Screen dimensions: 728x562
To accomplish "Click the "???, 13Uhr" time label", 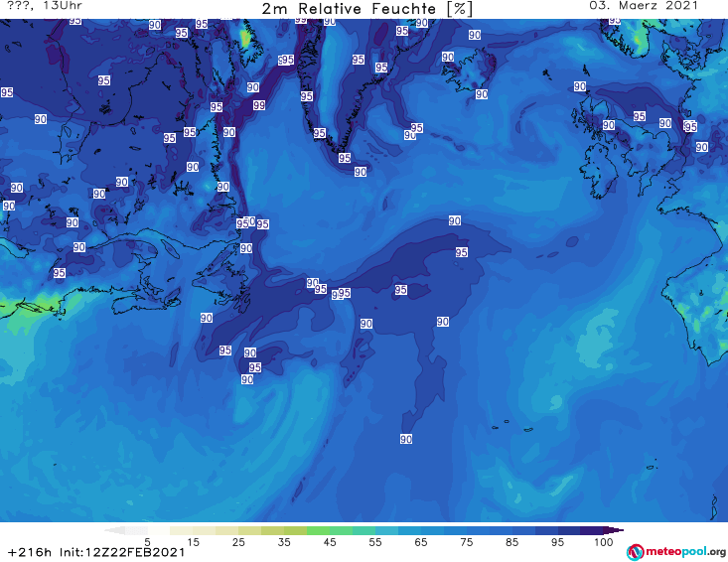I will click(45, 6).
